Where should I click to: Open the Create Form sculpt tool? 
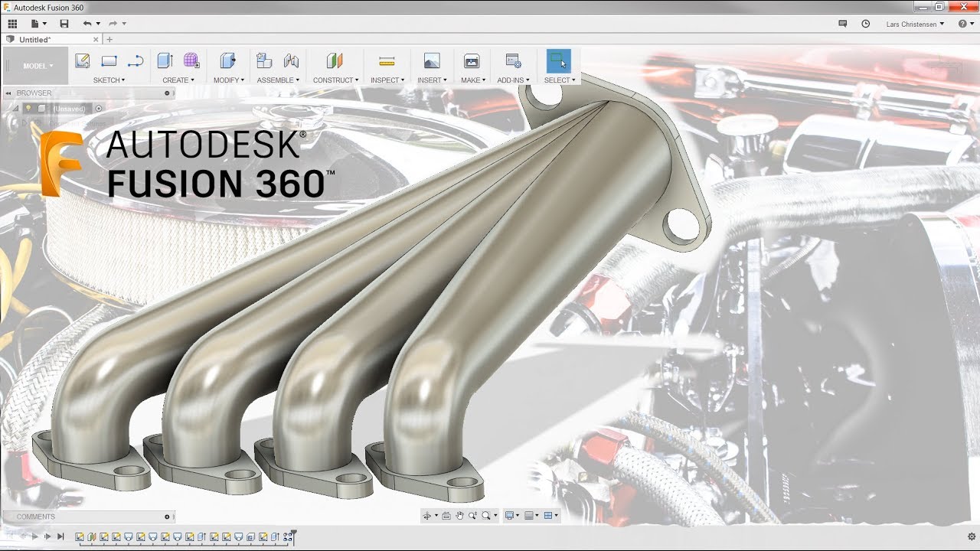tap(191, 61)
